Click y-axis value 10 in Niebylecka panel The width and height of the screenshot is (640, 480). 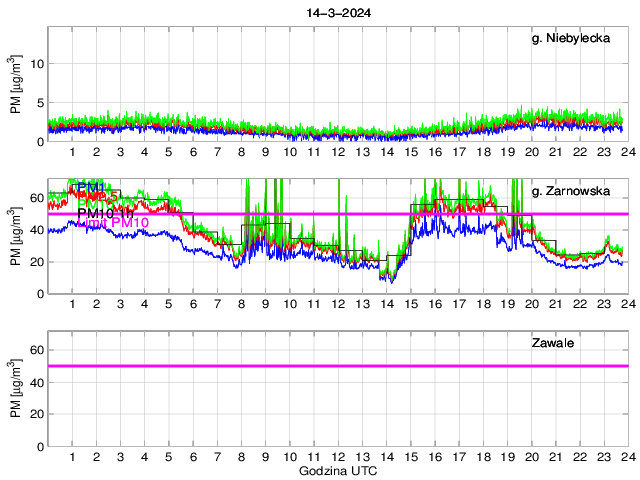pyautogui.click(x=36, y=63)
